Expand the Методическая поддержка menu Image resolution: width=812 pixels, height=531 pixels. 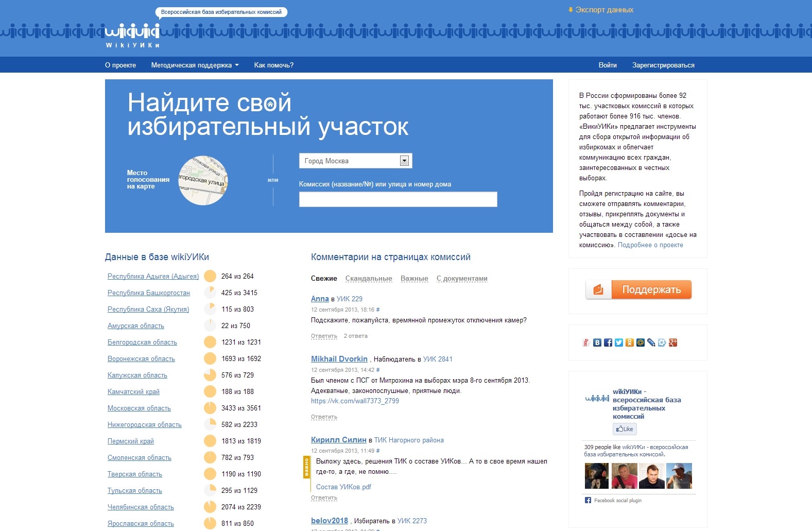[x=195, y=65]
